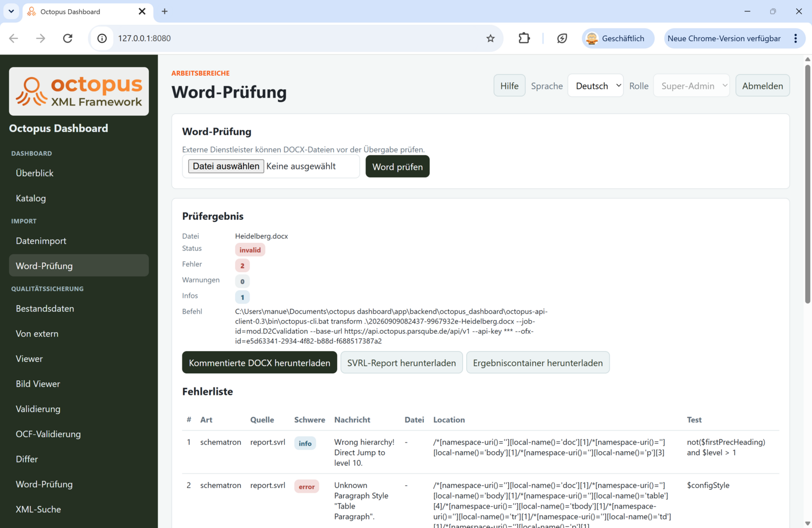Select Word-Prüfung under Import
This screenshot has width=812, height=528.
click(x=79, y=266)
